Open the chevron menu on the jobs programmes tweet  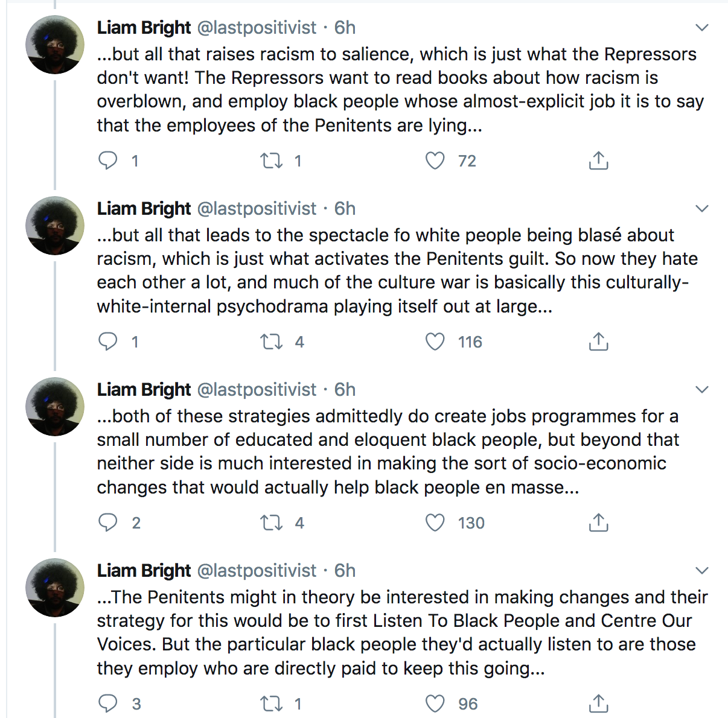tap(701, 390)
